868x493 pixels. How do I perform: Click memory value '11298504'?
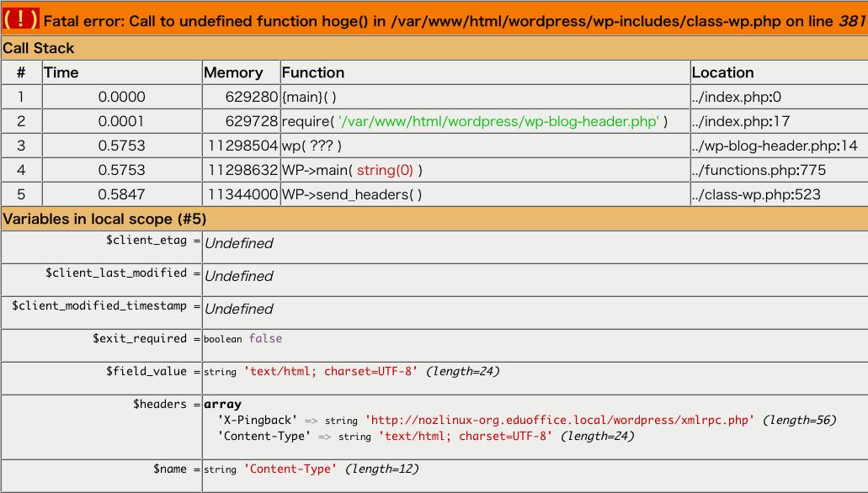(x=242, y=146)
